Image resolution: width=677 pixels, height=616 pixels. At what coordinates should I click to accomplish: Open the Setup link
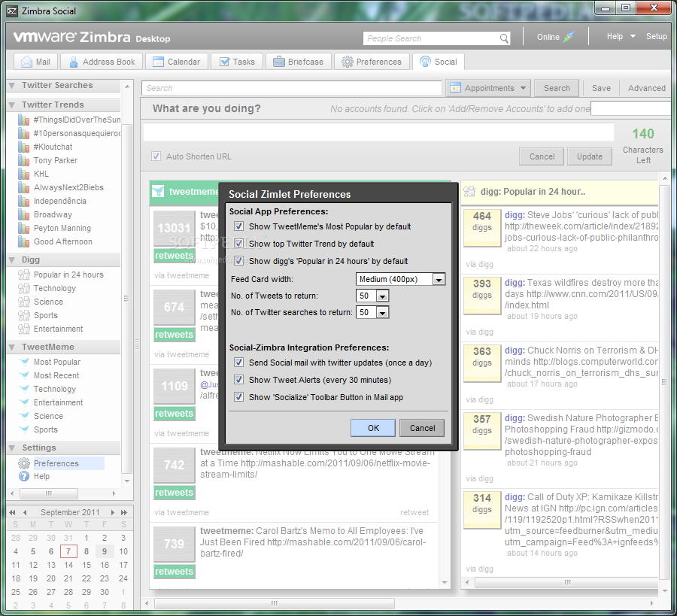656,36
